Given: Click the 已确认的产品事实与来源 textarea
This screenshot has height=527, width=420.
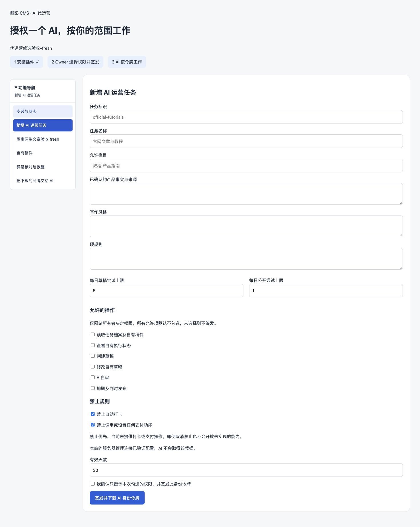Looking at the screenshot, I should tap(246, 194).
